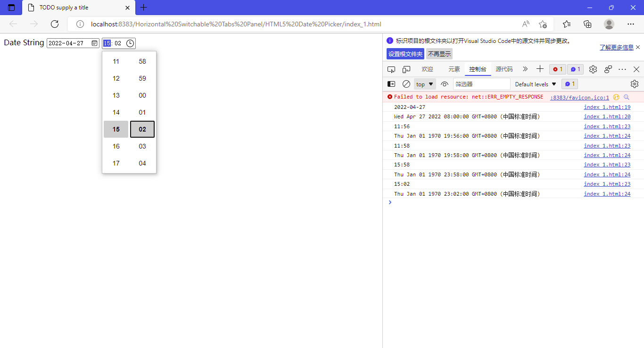The width and height of the screenshot is (644, 348).
Task: Open DevTools settings gear
Action: (593, 69)
